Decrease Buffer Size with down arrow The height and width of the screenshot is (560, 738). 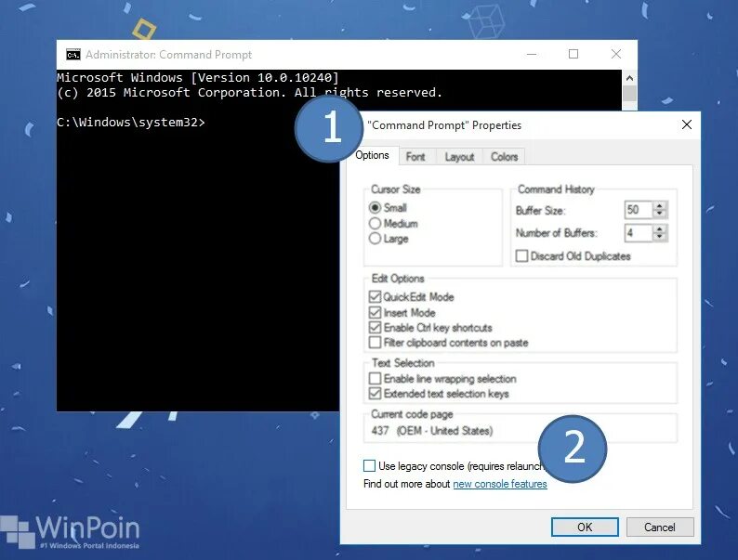click(660, 214)
